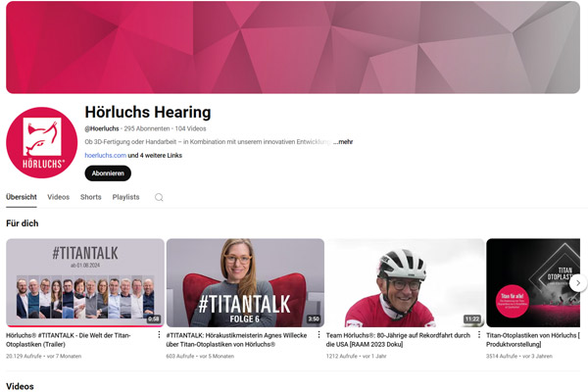The image size is (588, 392).
Task: Click the 20.129 Aufrufe view count
Action: click(x=24, y=356)
